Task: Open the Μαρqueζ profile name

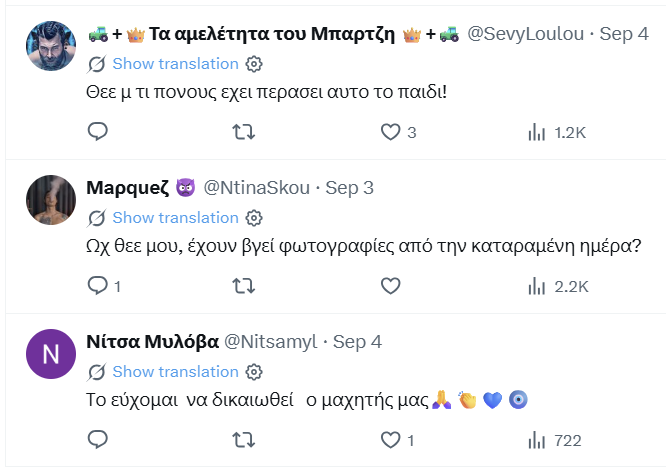Action: (x=127, y=187)
